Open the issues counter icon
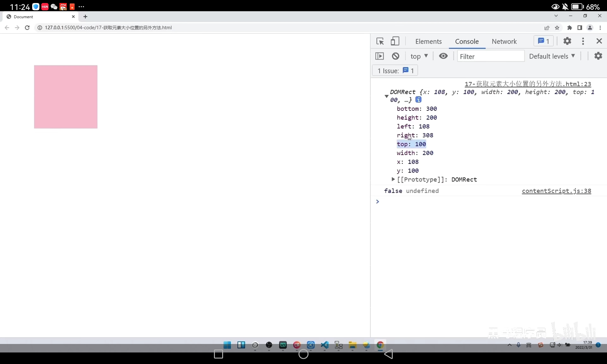607x364 pixels. tap(543, 41)
